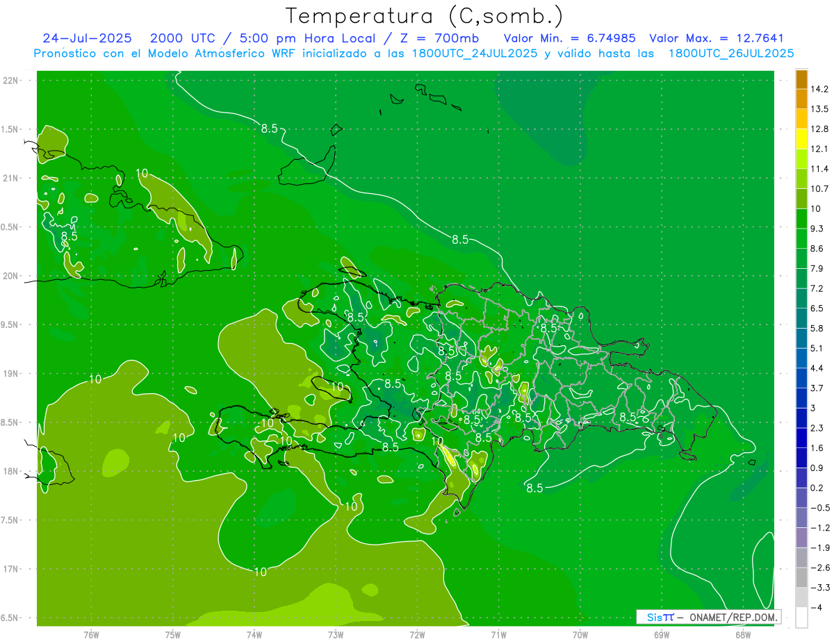Click the '6.5N' latitude axis label
The height and width of the screenshot is (644, 834).
(8, 618)
